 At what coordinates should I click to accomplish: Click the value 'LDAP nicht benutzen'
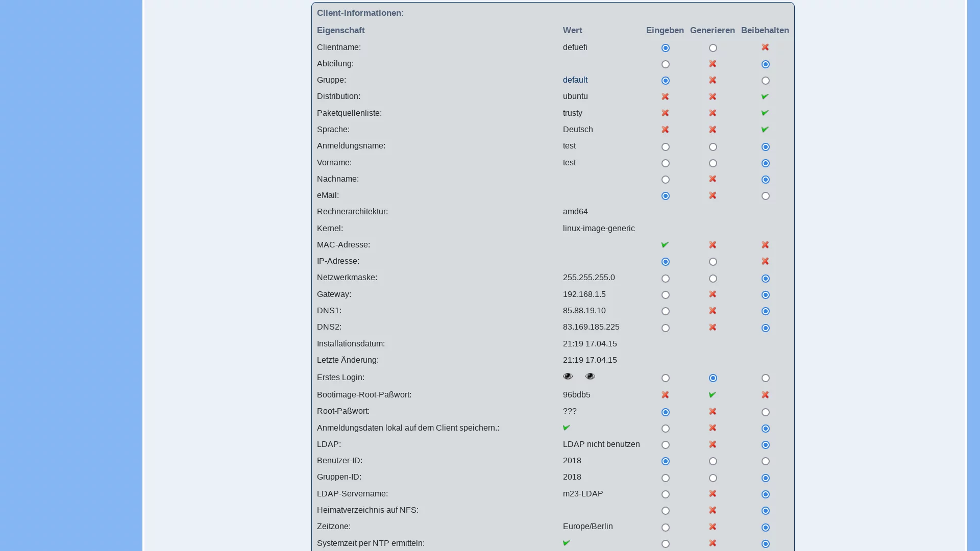pos(601,444)
